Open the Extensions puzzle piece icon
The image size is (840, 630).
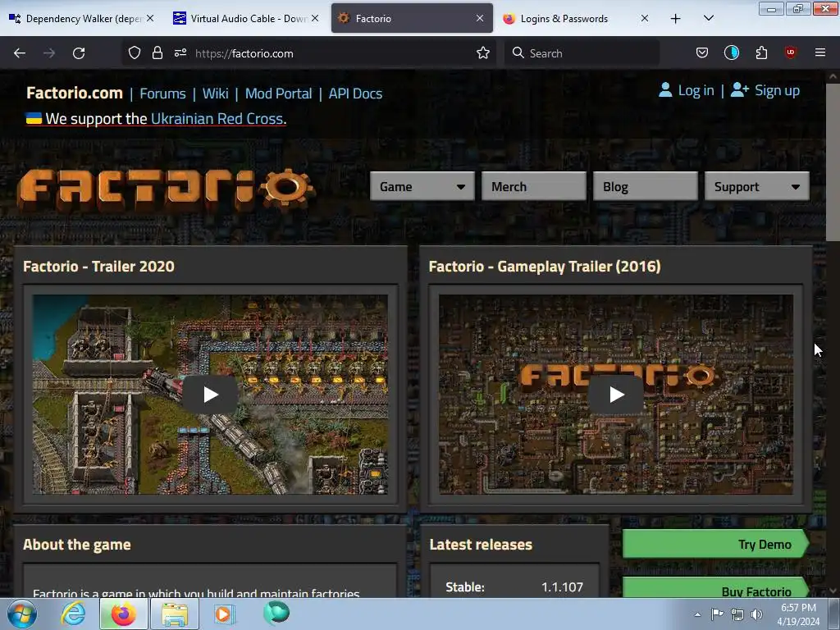tap(761, 53)
